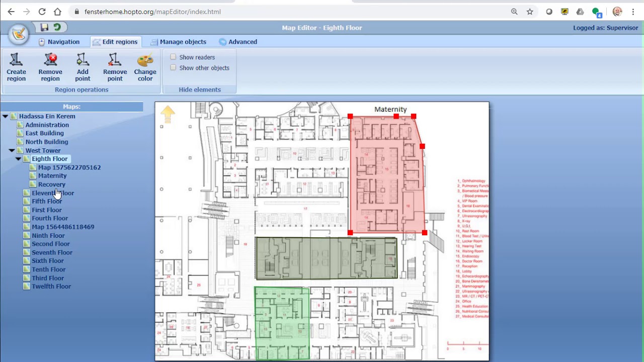Open the browser zoom control icon
The image size is (644, 362).
514,12
